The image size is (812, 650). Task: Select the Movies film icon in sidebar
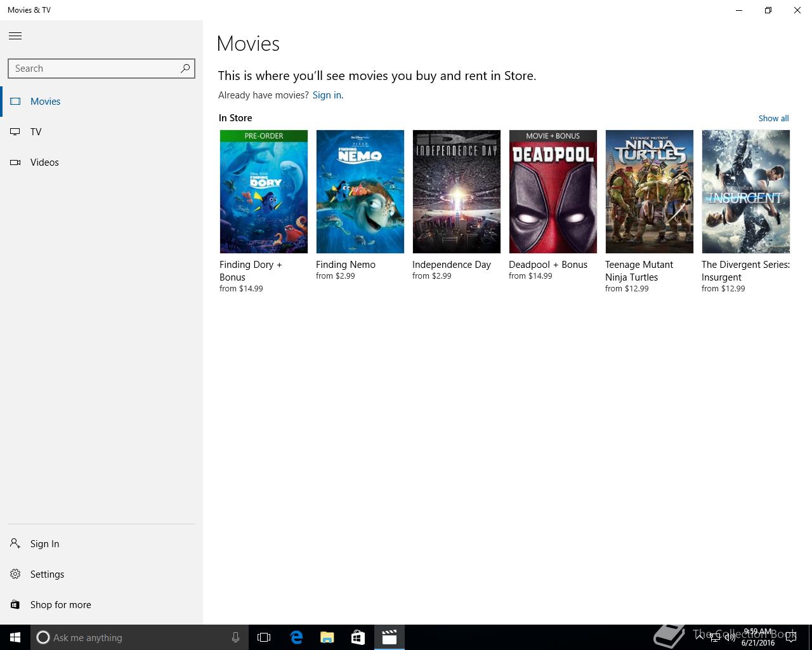click(15, 101)
